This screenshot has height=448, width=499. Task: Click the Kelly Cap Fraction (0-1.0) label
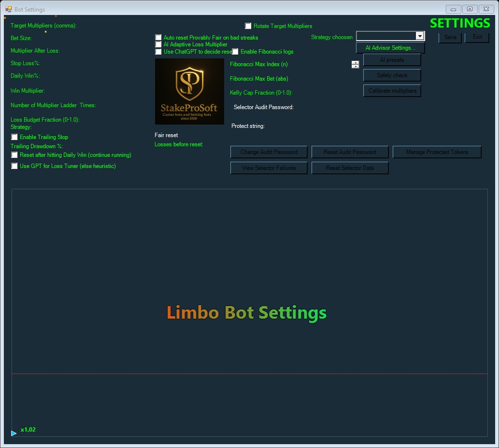[x=261, y=93]
